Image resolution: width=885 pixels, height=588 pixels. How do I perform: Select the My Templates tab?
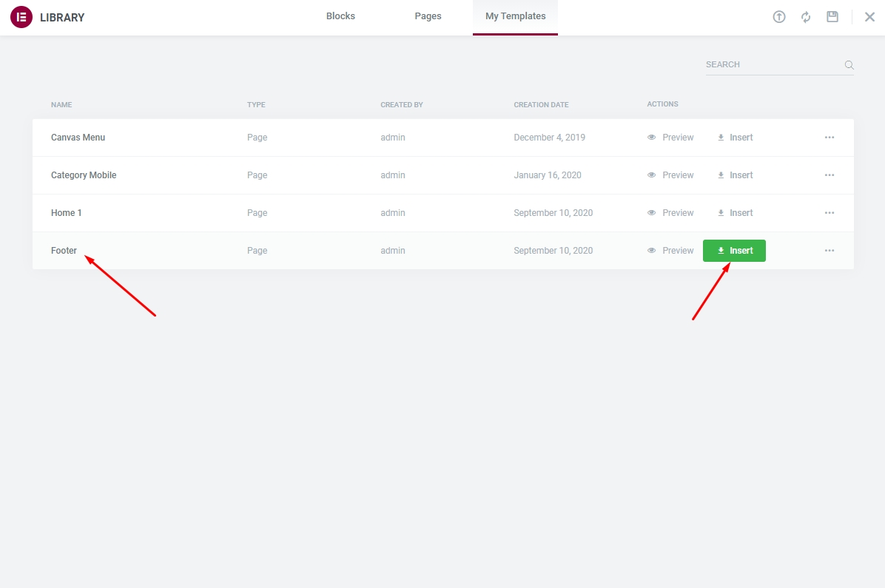(x=515, y=16)
